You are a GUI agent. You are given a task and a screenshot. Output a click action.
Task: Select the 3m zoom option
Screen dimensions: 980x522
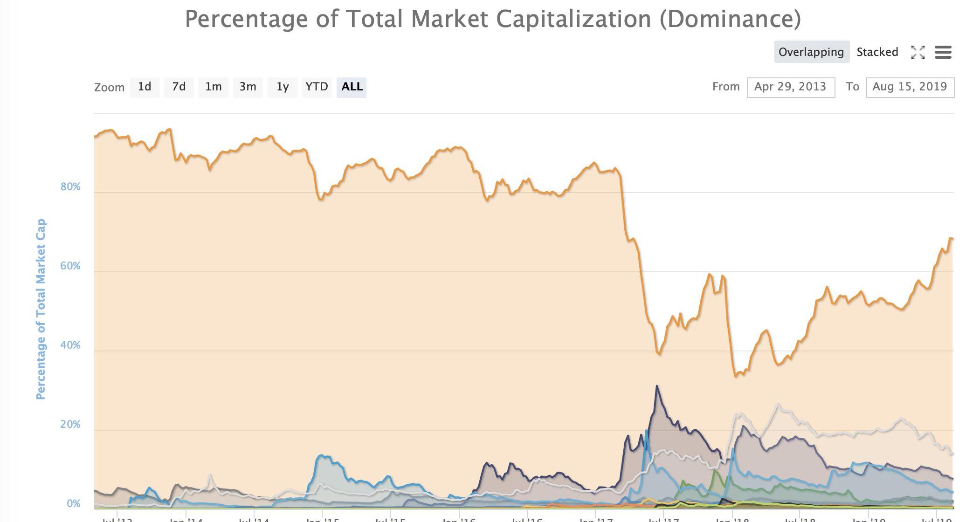tap(248, 87)
